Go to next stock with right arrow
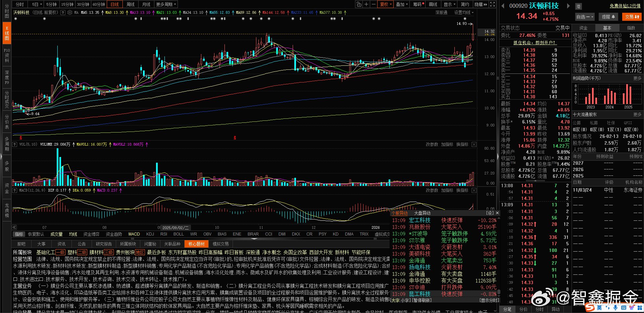Screen dimensions: 644x313 pyautogui.click(x=568, y=6)
